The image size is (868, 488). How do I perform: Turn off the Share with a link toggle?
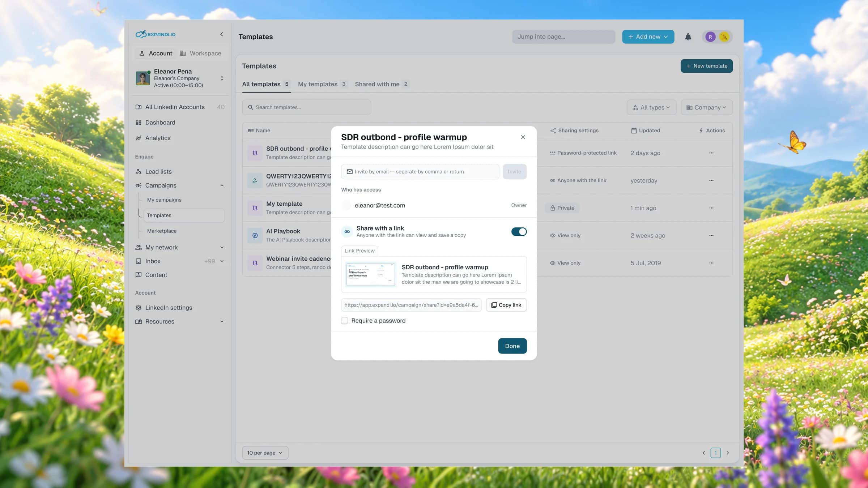[x=519, y=232]
